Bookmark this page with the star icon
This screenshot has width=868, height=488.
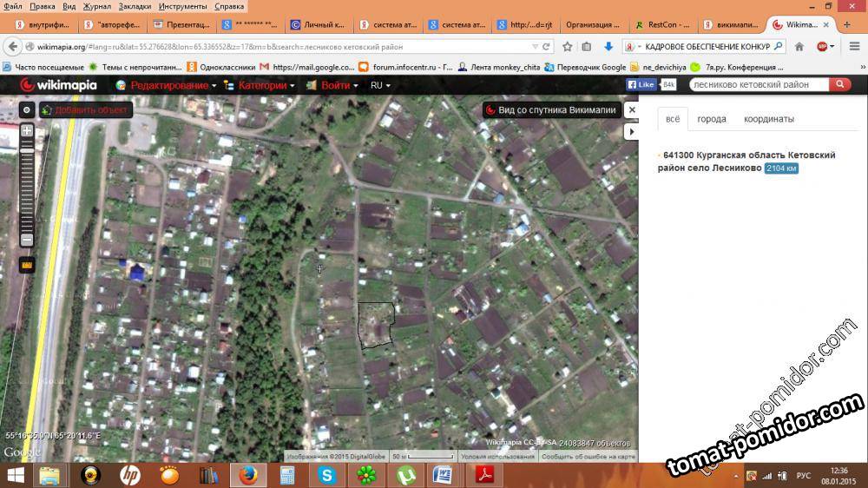pyautogui.click(x=568, y=47)
